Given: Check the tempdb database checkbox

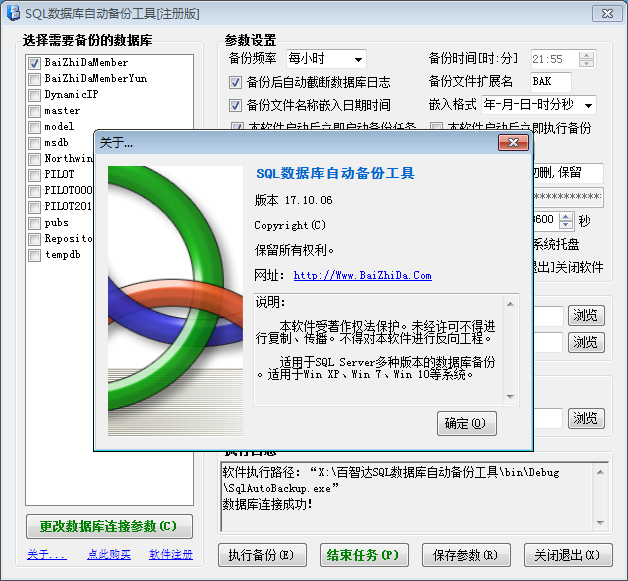Looking at the screenshot, I should tap(34, 255).
